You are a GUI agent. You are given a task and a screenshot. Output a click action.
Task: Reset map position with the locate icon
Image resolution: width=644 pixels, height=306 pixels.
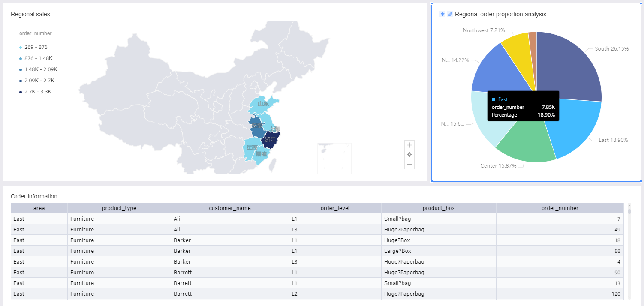pos(409,155)
